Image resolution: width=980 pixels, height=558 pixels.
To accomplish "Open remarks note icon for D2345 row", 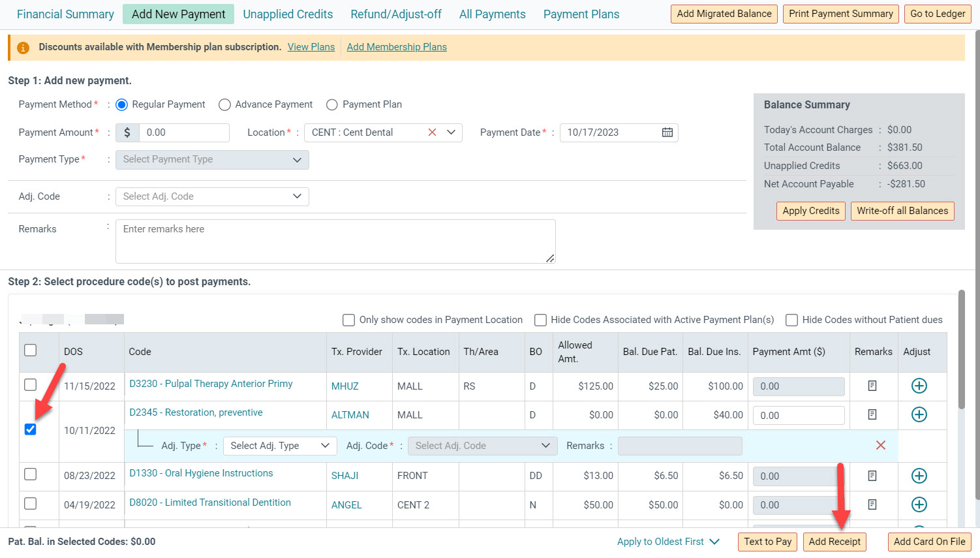I will [872, 415].
